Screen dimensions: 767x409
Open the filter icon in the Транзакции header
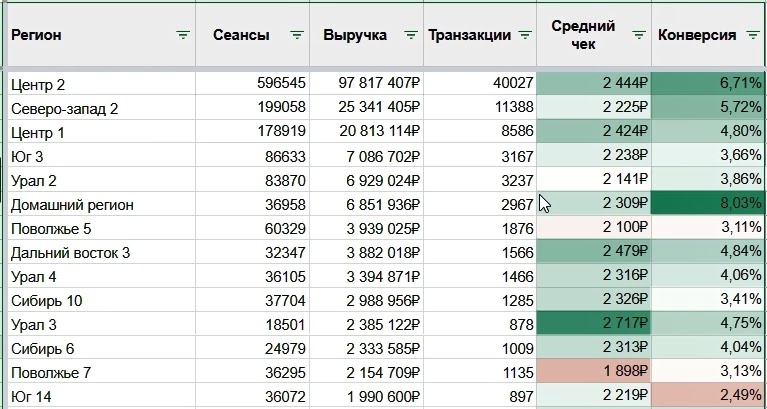coord(525,35)
